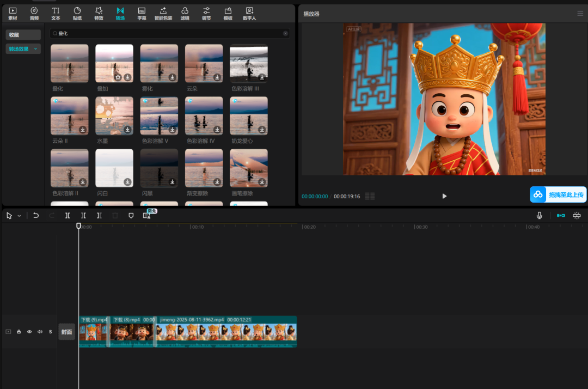
Task: Show the 收藏 favorites category
Action: pos(23,35)
